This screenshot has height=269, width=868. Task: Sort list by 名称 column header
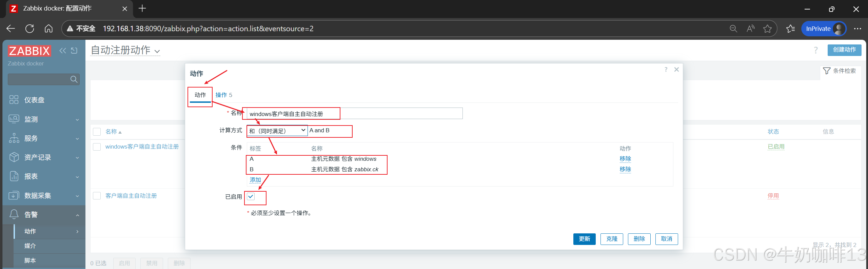click(x=113, y=132)
